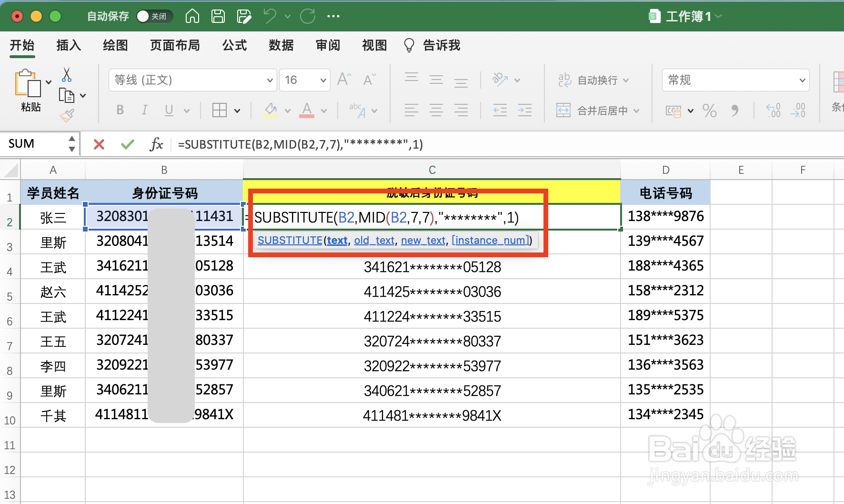Cancel formula entry with red X

[x=99, y=144]
